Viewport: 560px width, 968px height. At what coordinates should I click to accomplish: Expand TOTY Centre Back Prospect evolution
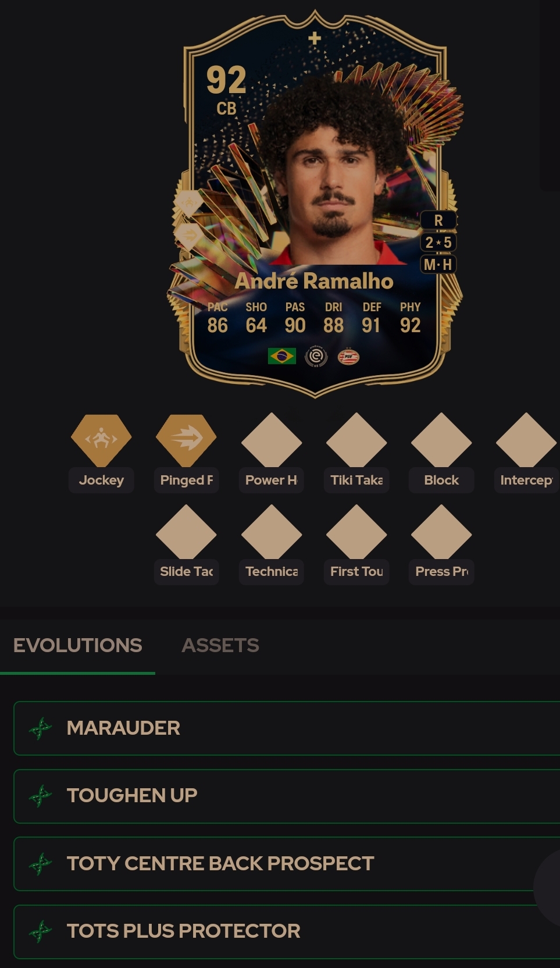click(x=287, y=863)
